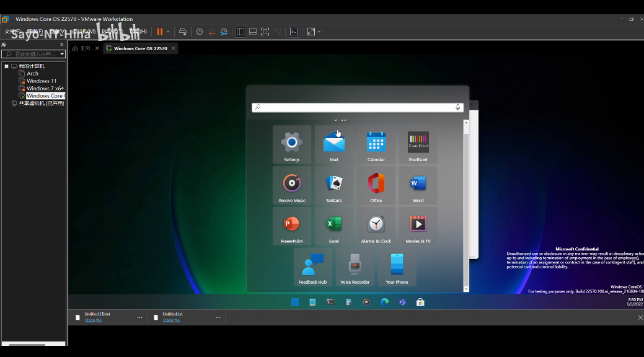The width and height of the screenshot is (644, 357).
Task: Open Microsoft Edge from the taskbar
Action: click(384, 302)
